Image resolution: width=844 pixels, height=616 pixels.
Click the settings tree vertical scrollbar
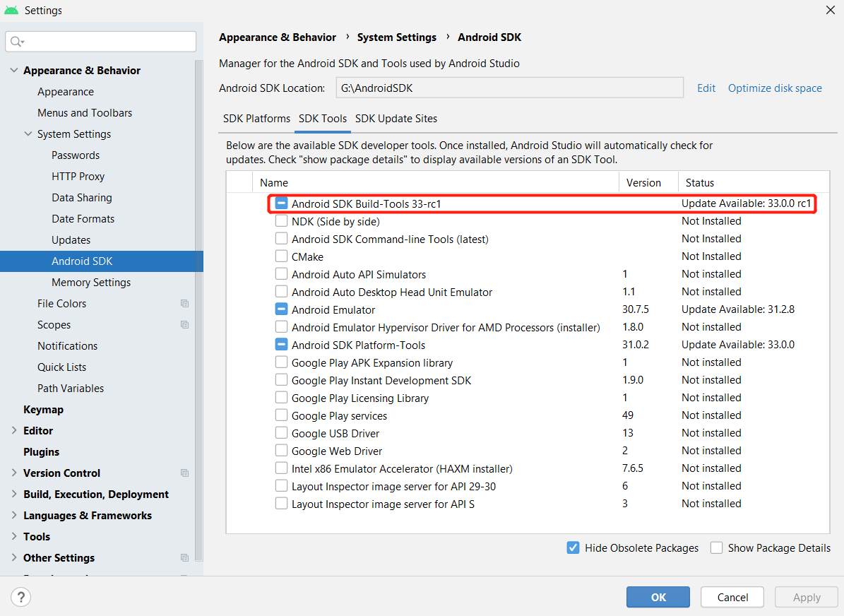click(198, 309)
